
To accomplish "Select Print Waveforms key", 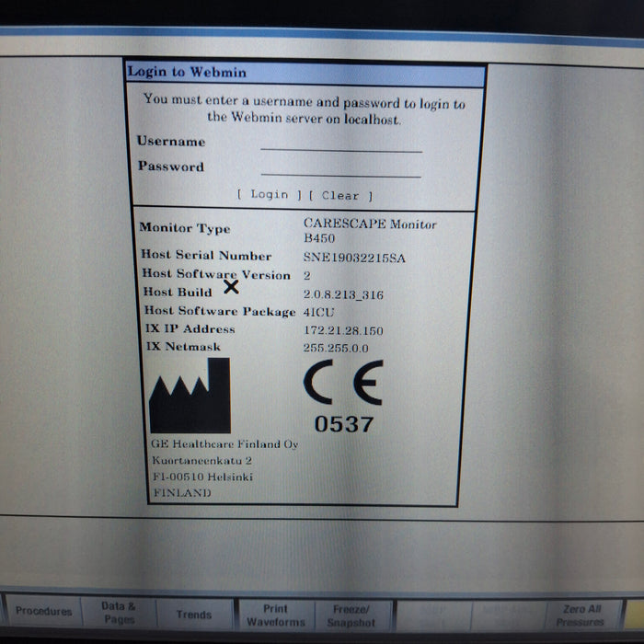I will pyautogui.click(x=276, y=615).
